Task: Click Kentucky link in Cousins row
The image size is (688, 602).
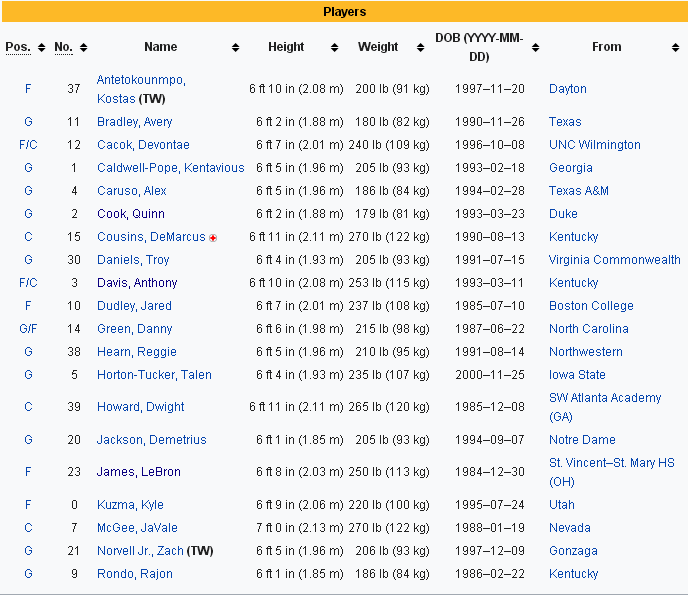Action: click(573, 237)
